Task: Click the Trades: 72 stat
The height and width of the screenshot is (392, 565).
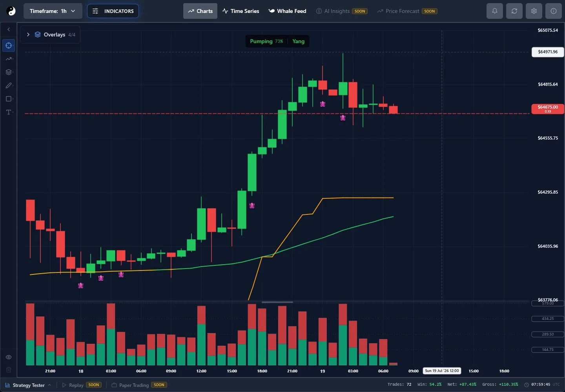Action: pos(399,385)
